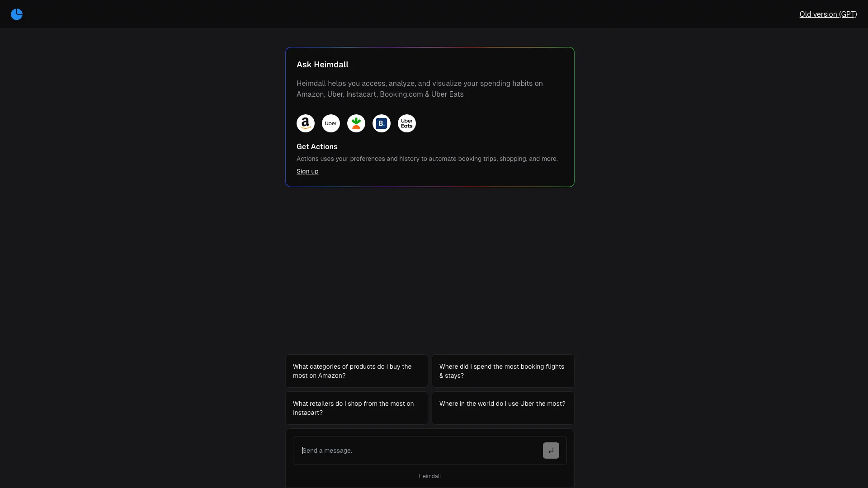Click the Sign up link
Image resolution: width=868 pixels, height=488 pixels.
click(x=307, y=171)
